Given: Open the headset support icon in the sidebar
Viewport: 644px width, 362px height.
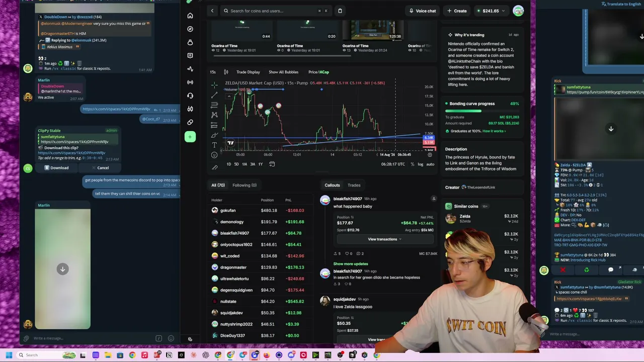Looking at the screenshot, I should 190,96.
